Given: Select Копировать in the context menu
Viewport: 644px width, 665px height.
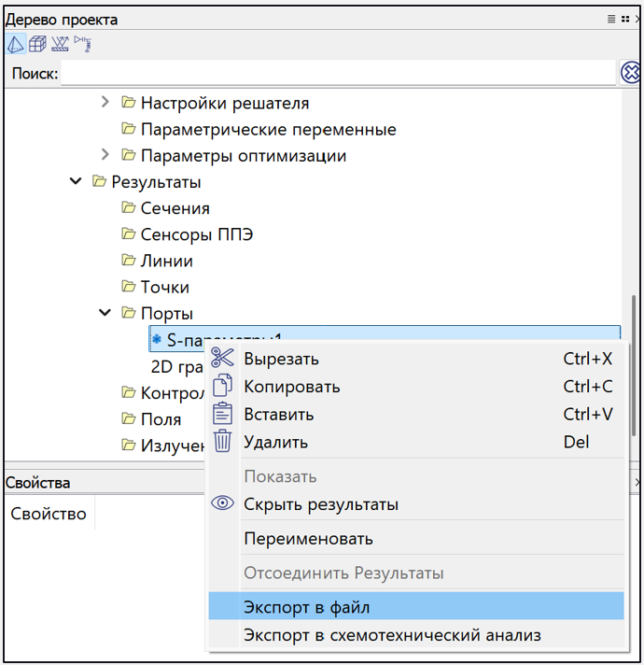Looking at the screenshot, I should tap(291, 387).
